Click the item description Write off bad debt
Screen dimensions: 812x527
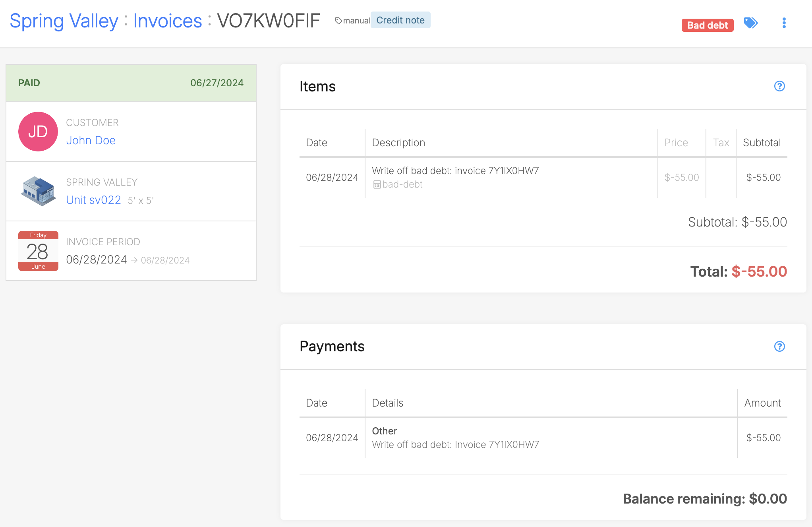click(x=455, y=170)
